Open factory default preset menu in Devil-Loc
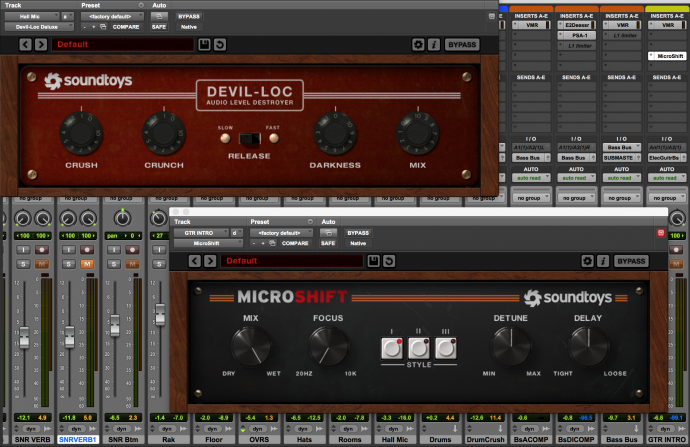Viewport: 690px width, 447px height. (112, 16)
